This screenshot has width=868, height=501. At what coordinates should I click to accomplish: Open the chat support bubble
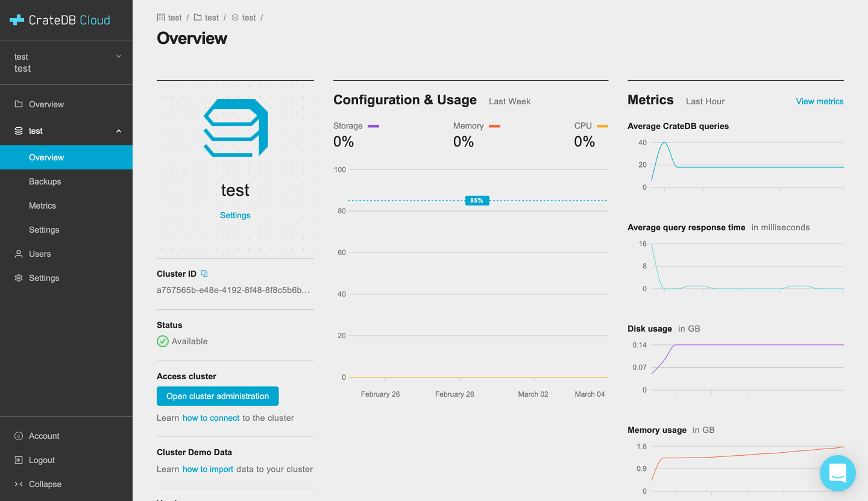tap(838, 473)
